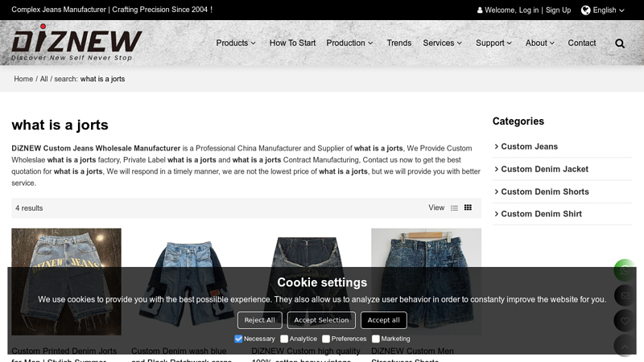644x362 pixels.
Task: Enable the Analytice cookies checkbox
Action: click(284, 339)
